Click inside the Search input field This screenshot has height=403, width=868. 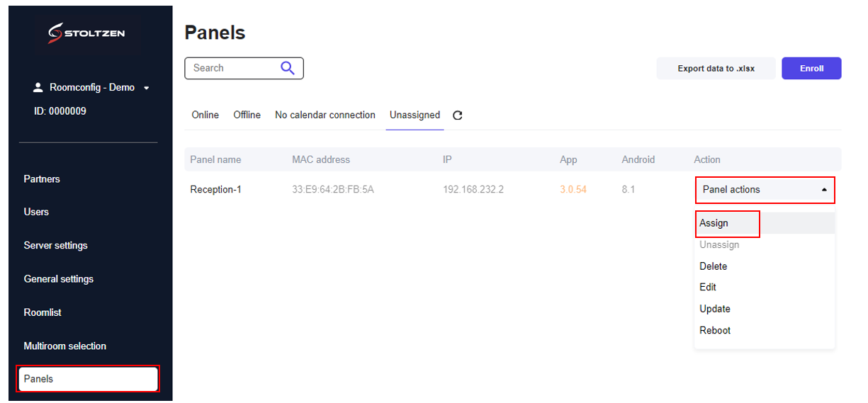pyautogui.click(x=234, y=68)
